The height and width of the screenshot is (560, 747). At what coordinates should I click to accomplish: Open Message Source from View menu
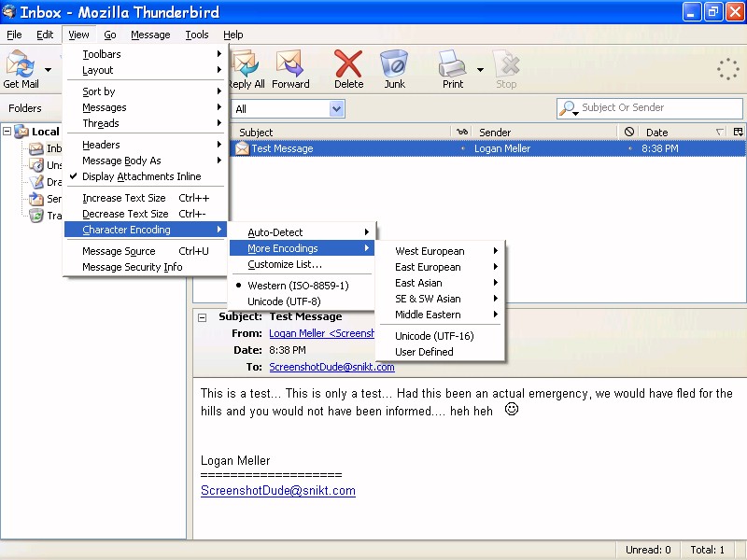146,251
